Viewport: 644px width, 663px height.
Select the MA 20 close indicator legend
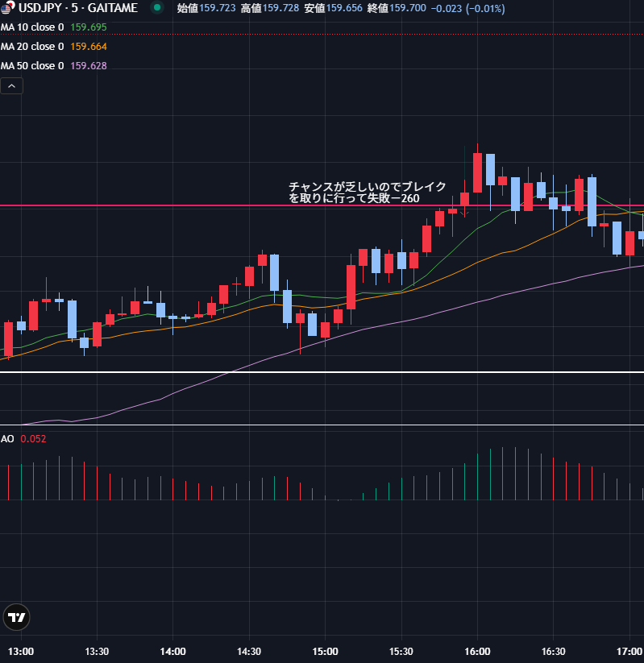tap(32, 46)
